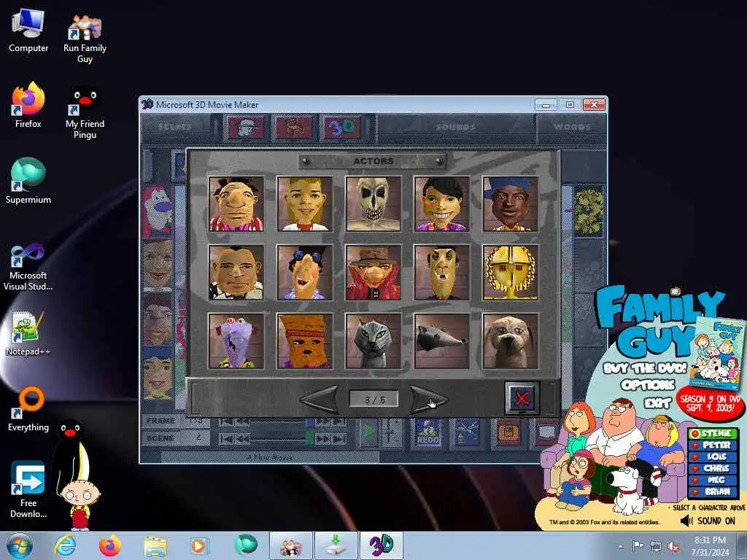The width and height of the screenshot is (747, 560).
Task: Select the Free Download Manager desktop shortcut
Action: (x=28, y=491)
